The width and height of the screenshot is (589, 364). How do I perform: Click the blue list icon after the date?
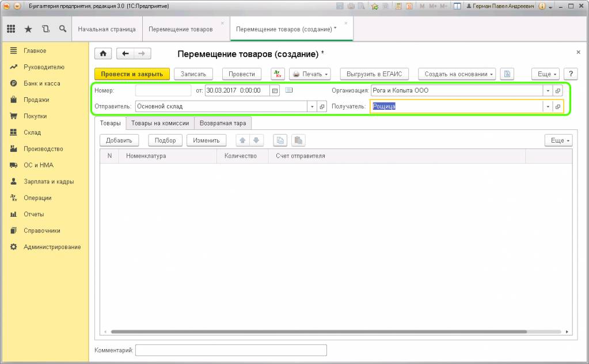289,90
